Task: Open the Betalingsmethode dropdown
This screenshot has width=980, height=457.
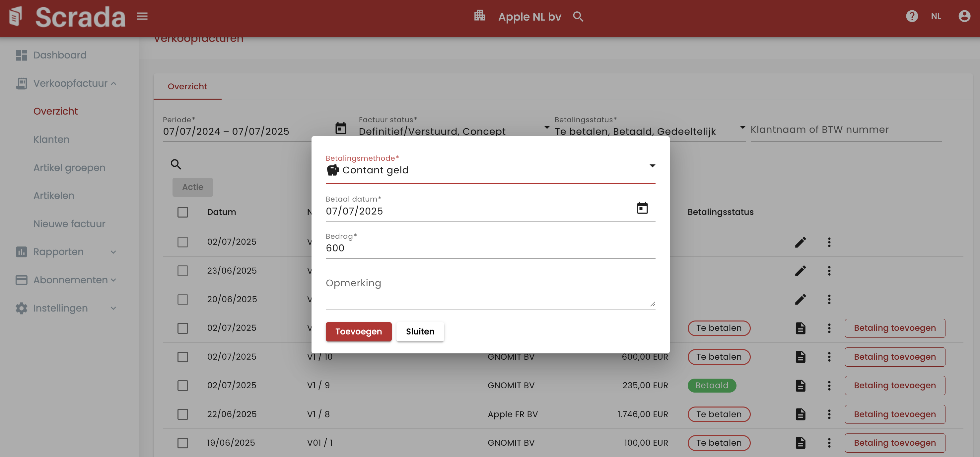Action: click(490, 170)
